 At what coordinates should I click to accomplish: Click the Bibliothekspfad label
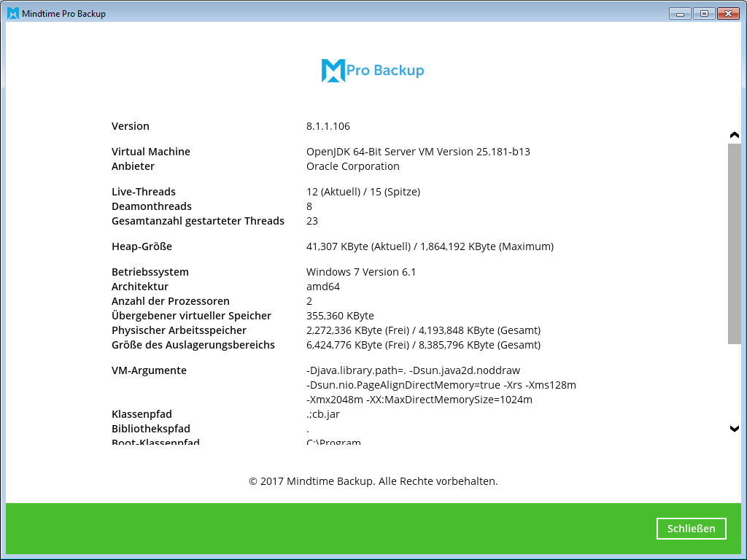click(x=150, y=429)
